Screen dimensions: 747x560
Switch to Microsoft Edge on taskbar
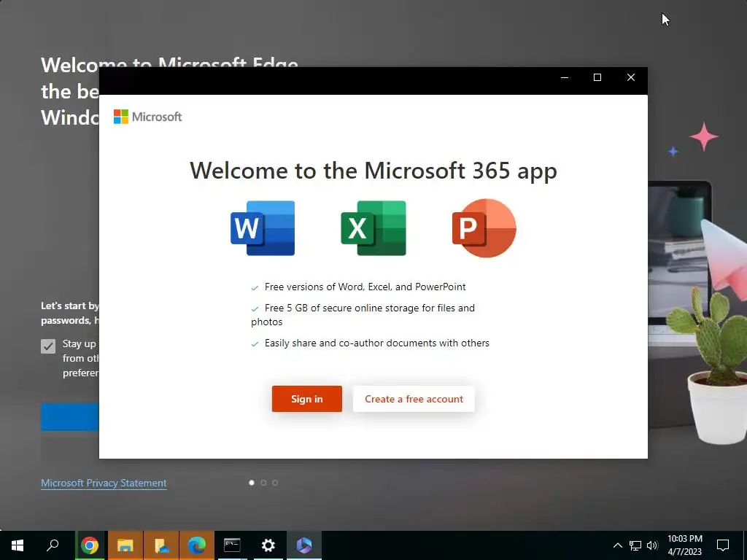click(197, 545)
